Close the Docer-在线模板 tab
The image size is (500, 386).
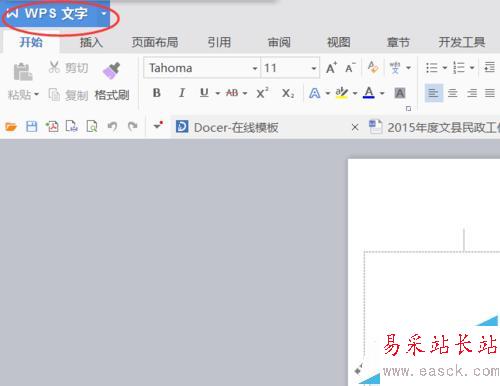point(355,127)
